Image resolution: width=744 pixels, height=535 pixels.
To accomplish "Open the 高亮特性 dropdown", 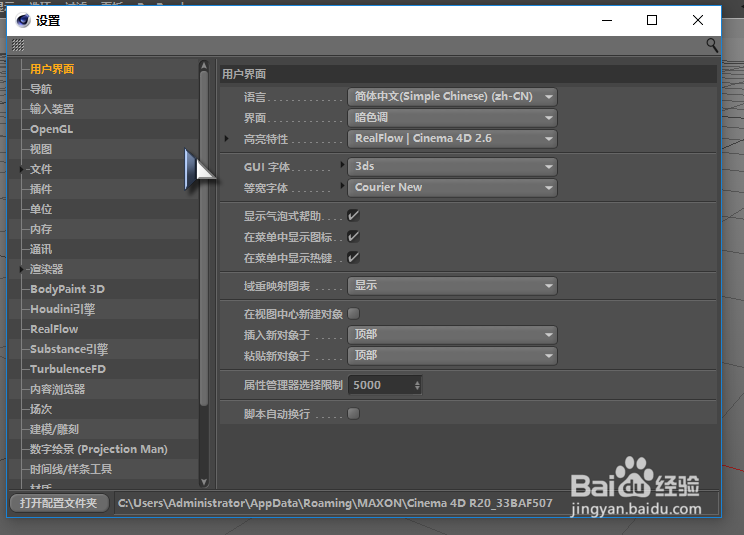I will [x=452, y=138].
